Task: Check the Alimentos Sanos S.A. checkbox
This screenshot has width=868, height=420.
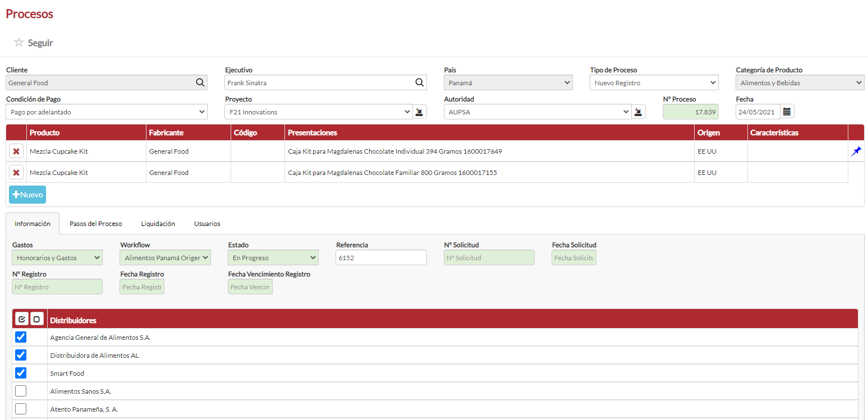Action: pos(21,391)
